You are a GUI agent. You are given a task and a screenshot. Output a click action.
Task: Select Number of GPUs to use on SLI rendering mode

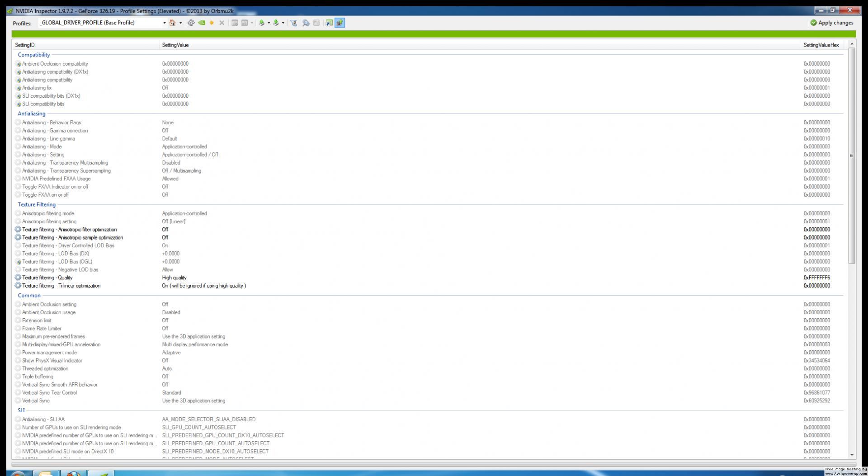coord(429,427)
